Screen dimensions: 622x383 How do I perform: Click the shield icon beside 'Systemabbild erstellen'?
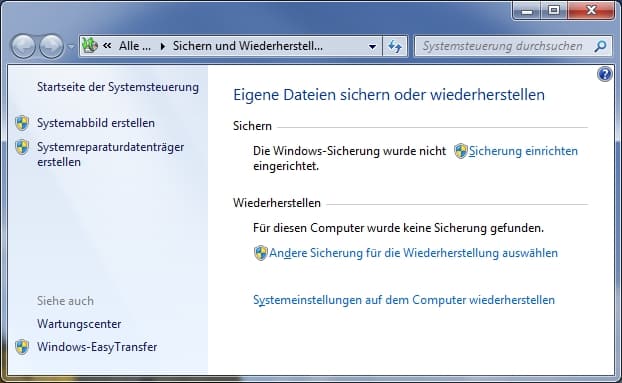[22, 123]
